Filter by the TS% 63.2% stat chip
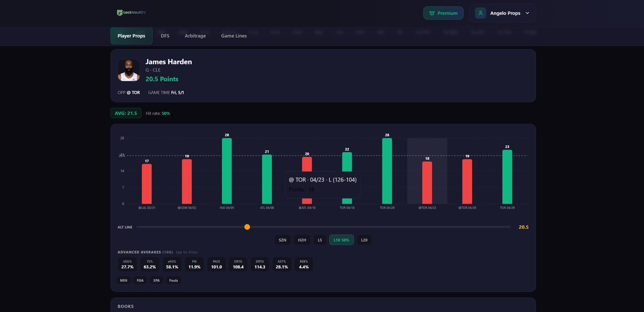 pos(149,264)
